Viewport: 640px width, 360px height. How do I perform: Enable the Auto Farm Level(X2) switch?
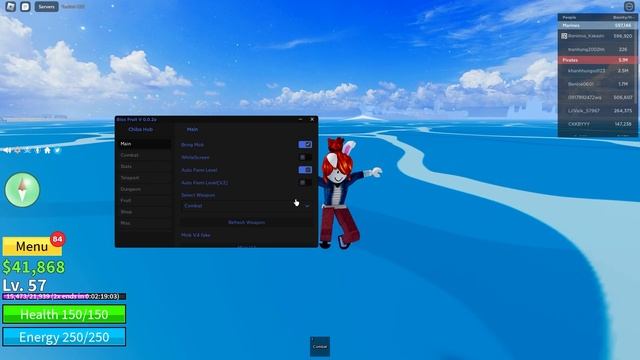tap(305, 182)
